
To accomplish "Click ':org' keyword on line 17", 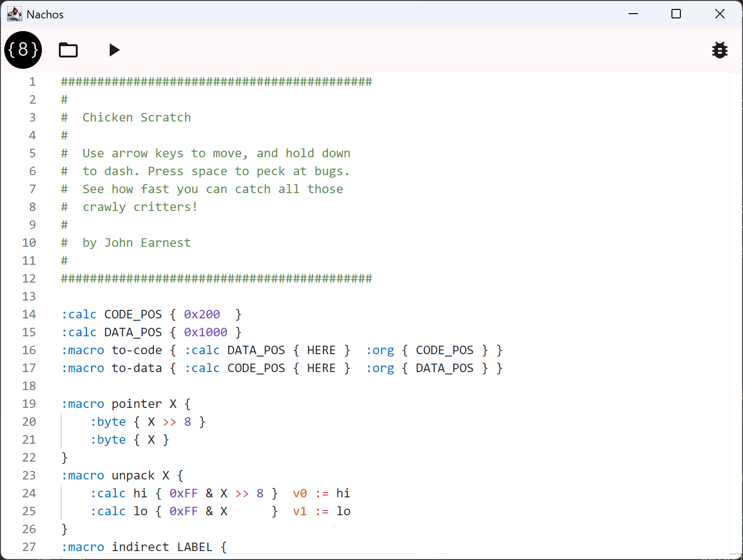I will (380, 368).
